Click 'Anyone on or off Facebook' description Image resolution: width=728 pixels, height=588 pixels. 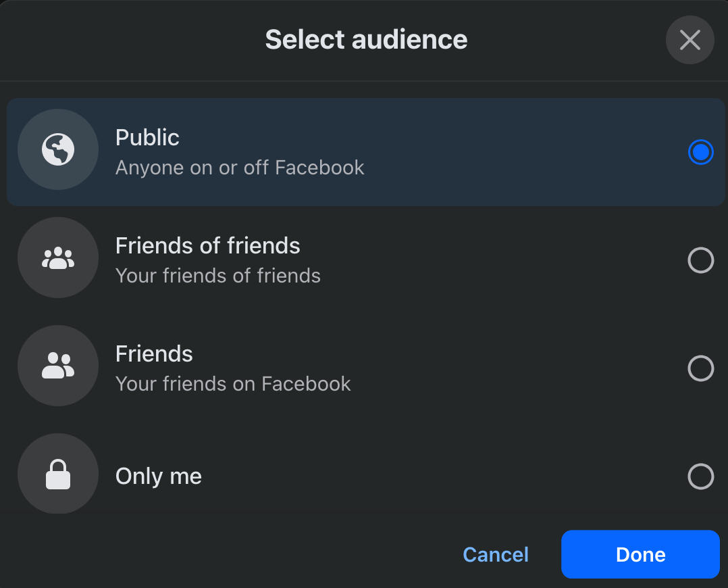click(x=240, y=168)
